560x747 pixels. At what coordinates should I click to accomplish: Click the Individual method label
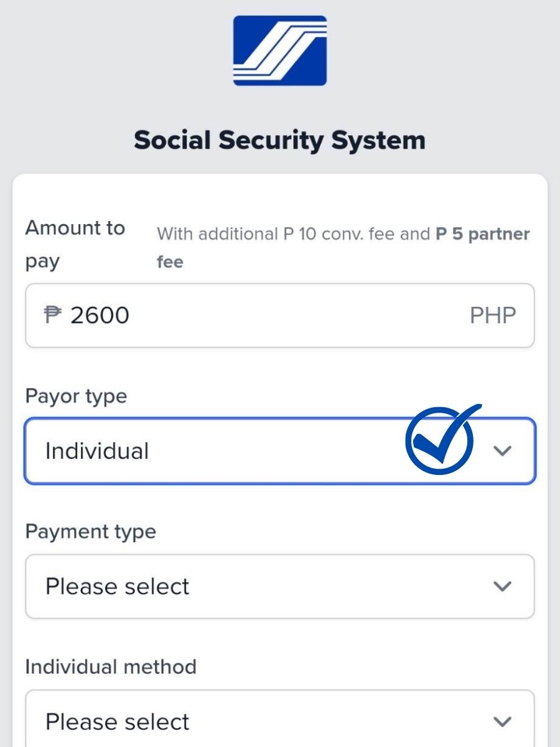tap(110, 666)
